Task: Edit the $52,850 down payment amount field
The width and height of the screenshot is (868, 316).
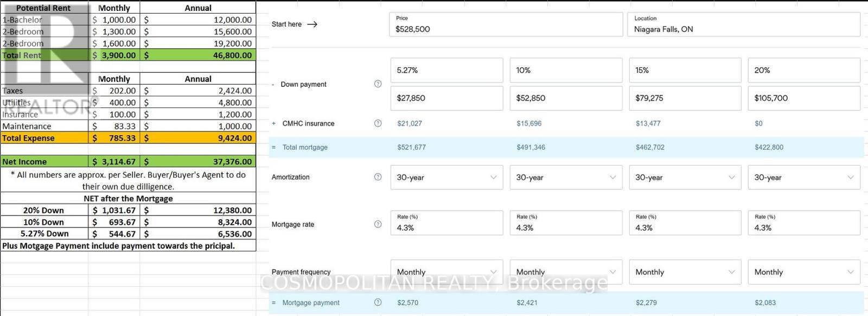Action: tap(565, 98)
